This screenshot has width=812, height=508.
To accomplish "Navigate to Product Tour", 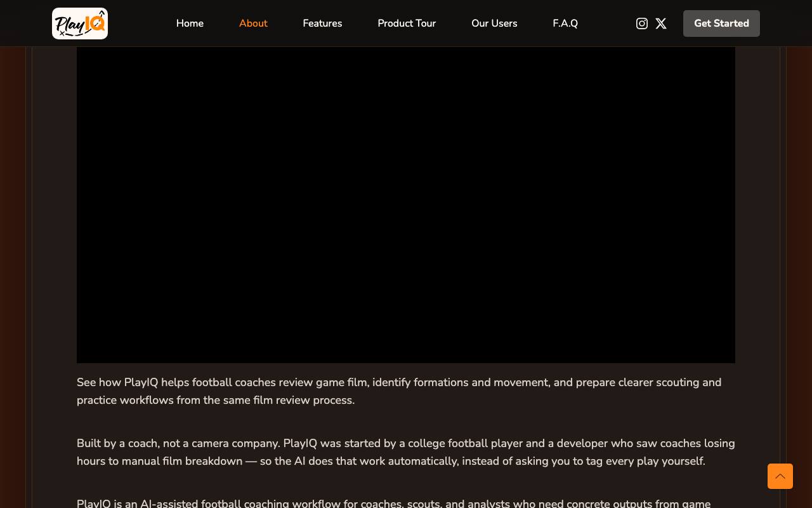I will click(407, 23).
